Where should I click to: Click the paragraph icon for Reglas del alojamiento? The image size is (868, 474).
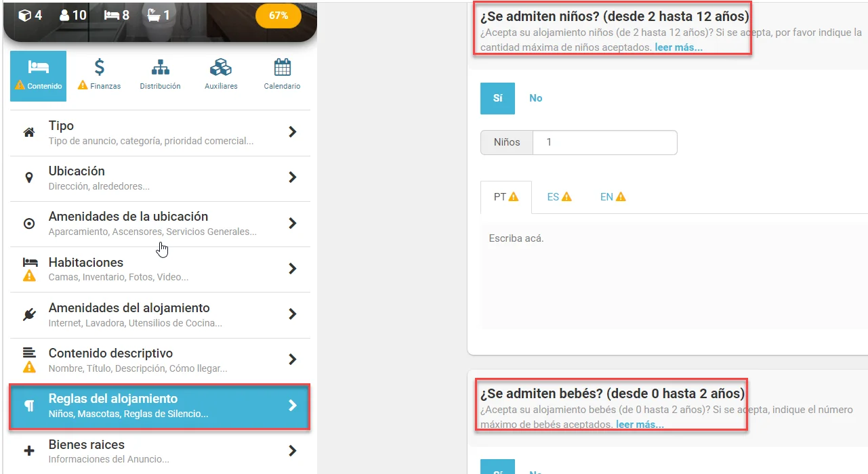click(x=29, y=406)
